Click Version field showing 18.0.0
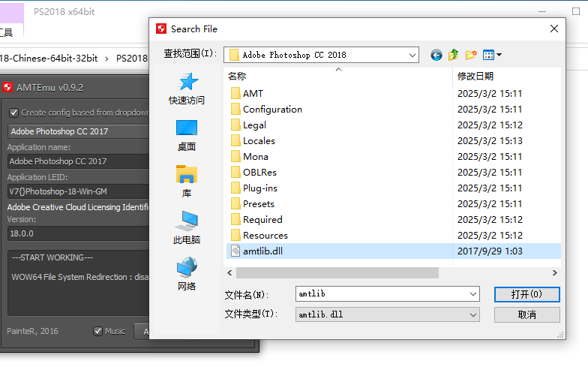This screenshot has width=588, height=388. point(78,233)
